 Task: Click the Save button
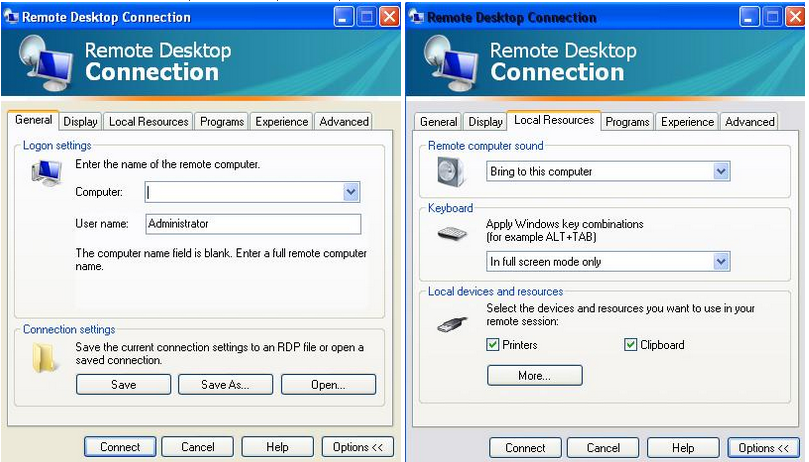tap(123, 385)
